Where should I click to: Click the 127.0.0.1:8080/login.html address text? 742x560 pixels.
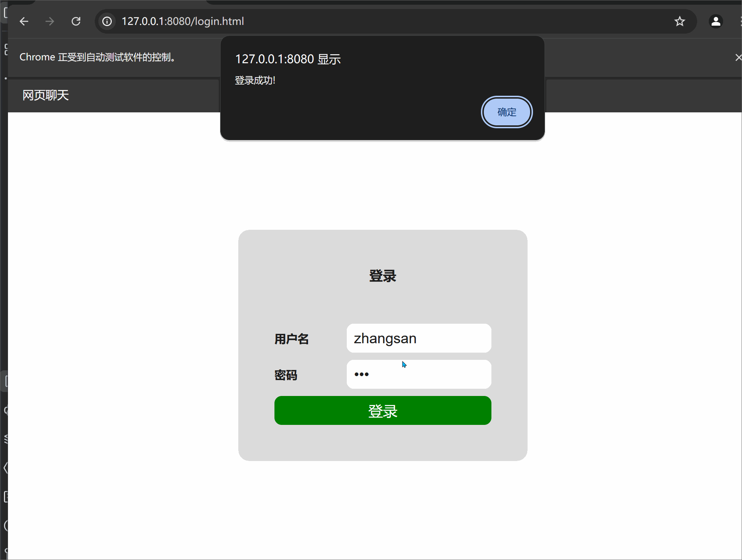click(x=183, y=21)
